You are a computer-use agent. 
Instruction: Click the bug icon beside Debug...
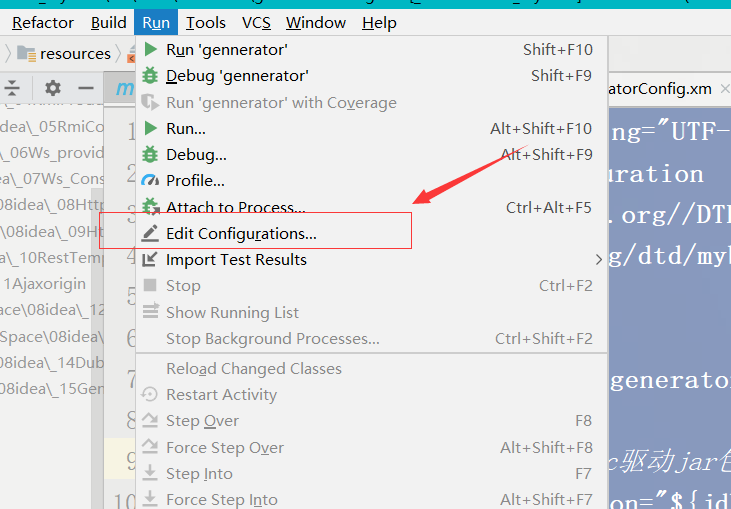click(x=150, y=154)
